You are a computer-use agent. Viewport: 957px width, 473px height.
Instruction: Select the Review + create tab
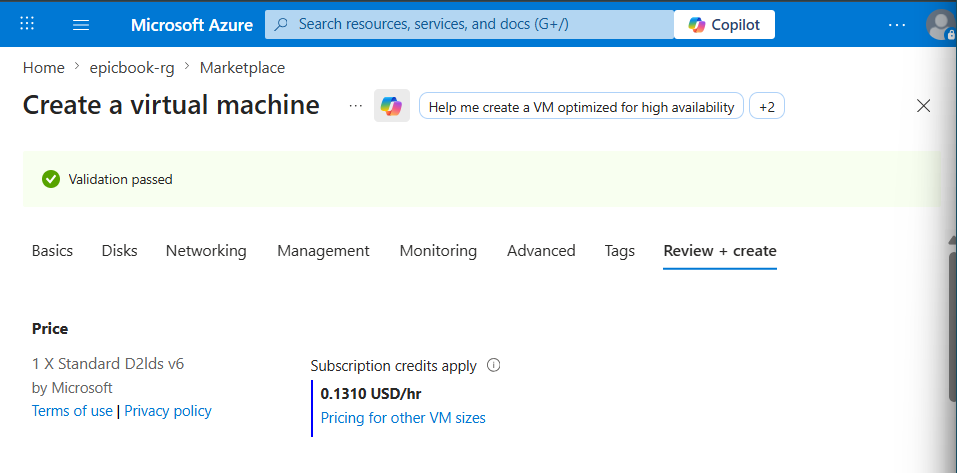720,251
